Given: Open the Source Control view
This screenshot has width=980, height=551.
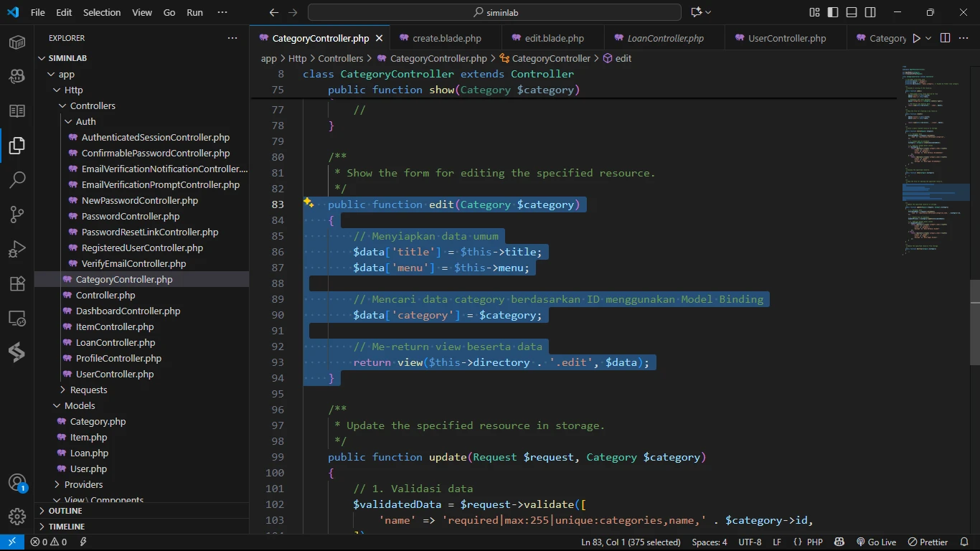Looking at the screenshot, I should tap(17, 214).
